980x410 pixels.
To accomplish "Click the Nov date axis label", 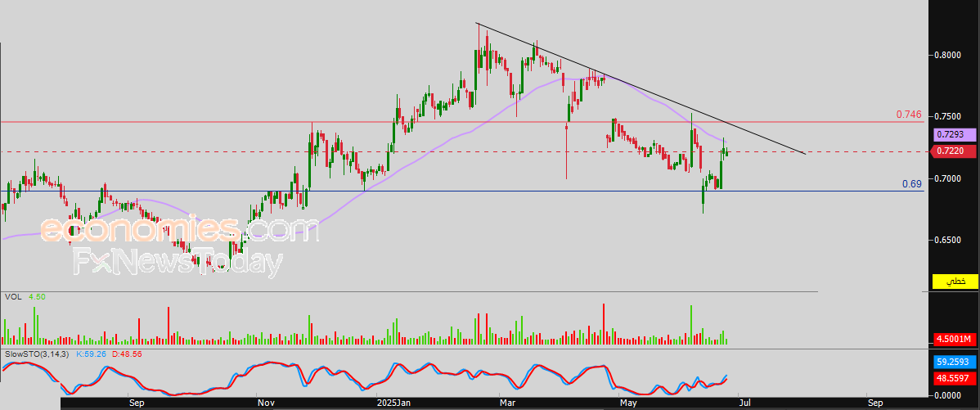I will 266,403.
